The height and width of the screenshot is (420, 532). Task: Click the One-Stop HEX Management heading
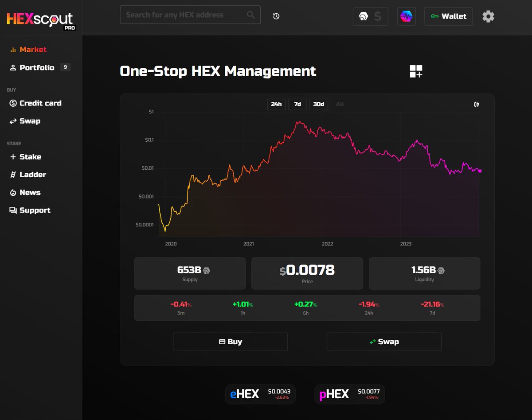[x=218, y=71]
